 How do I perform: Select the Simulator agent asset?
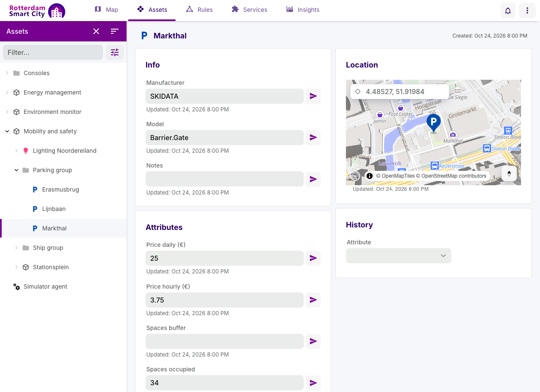pos(63,287)
